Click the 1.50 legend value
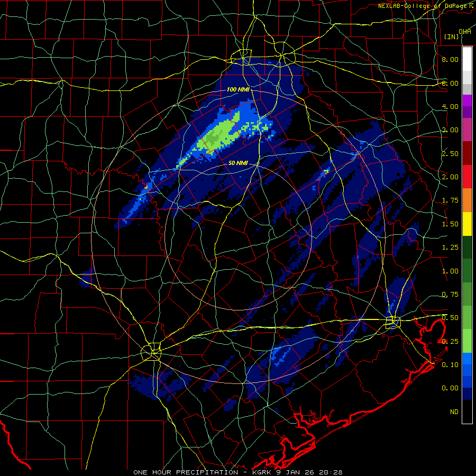This screenshot has width=476, height=476. pos(450,224)
